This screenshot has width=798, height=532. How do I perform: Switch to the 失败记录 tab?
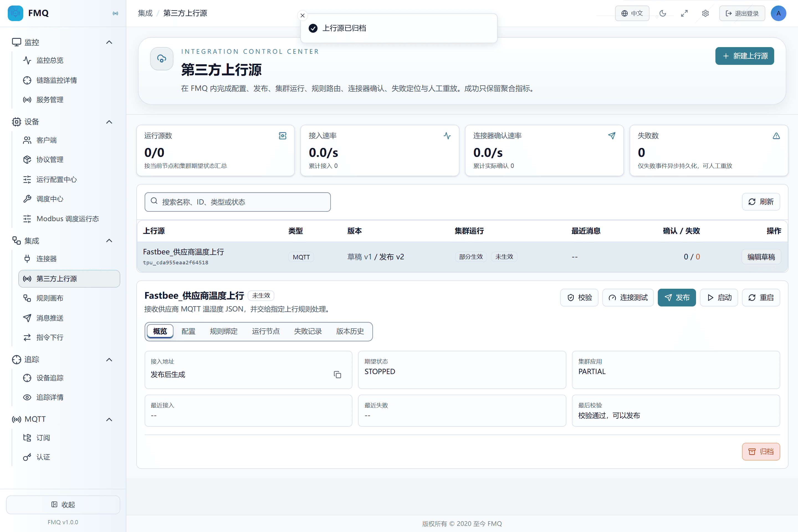308,331
